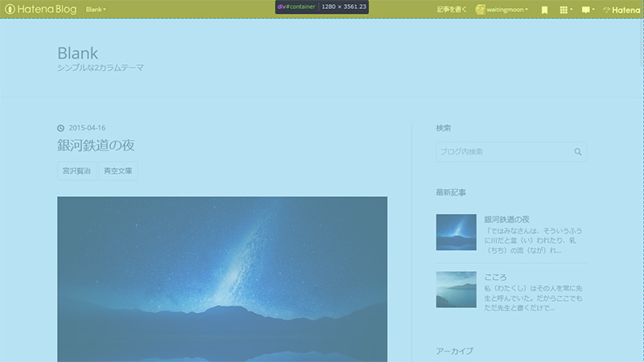The height and width of the screenshot is (362, 644).
Task: Click the bookmark icon in header
Action: point(544,10)
